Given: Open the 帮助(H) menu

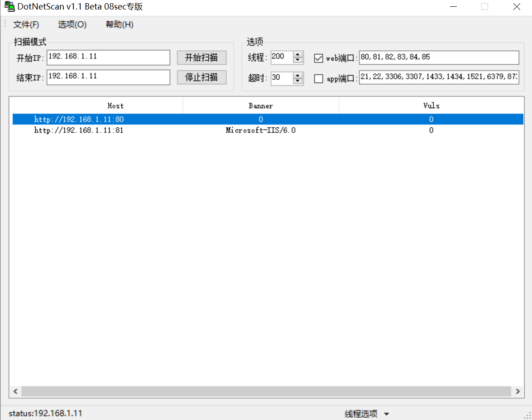Looking at the screenshot, I should (x=120, y=24).
